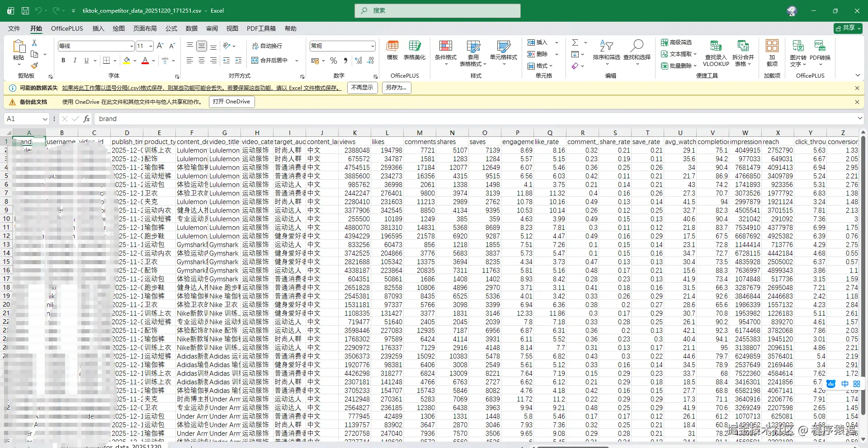Click the 打开 OneDrive button
This screenshot has width=868, height=448.
pos(231,102)
